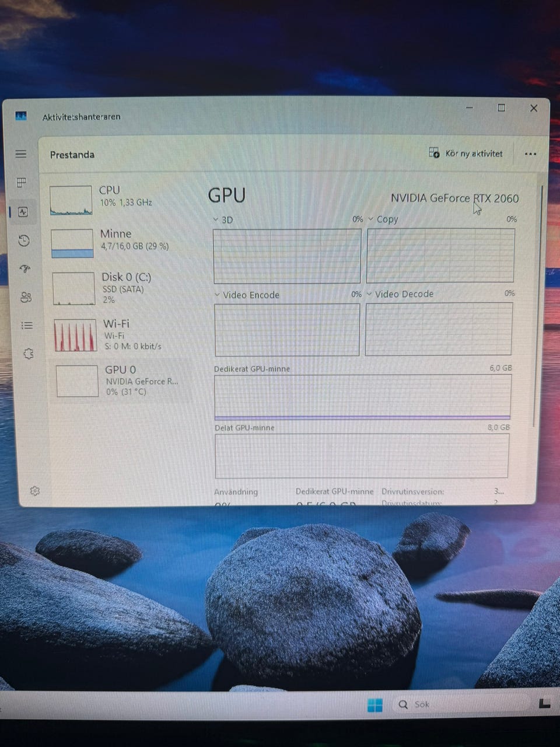Open the Users page icon
The height and width of the screenshot is (747, 560).
pos(26,297)
